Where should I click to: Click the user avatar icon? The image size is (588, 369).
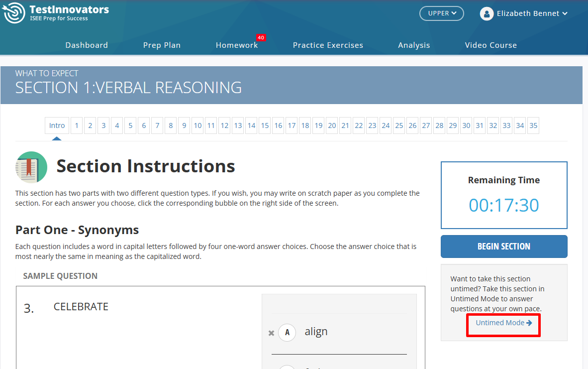click(x=487, y=14)
